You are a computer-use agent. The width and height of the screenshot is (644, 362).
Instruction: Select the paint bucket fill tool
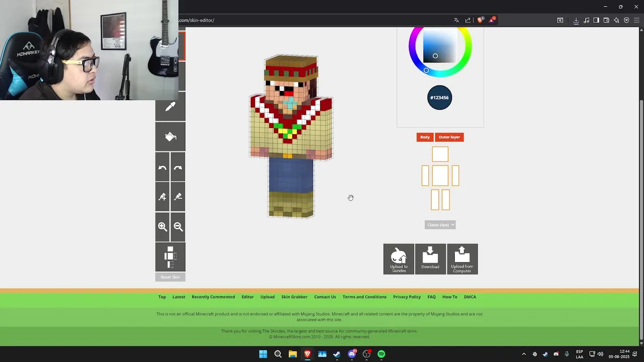(170, 137)
